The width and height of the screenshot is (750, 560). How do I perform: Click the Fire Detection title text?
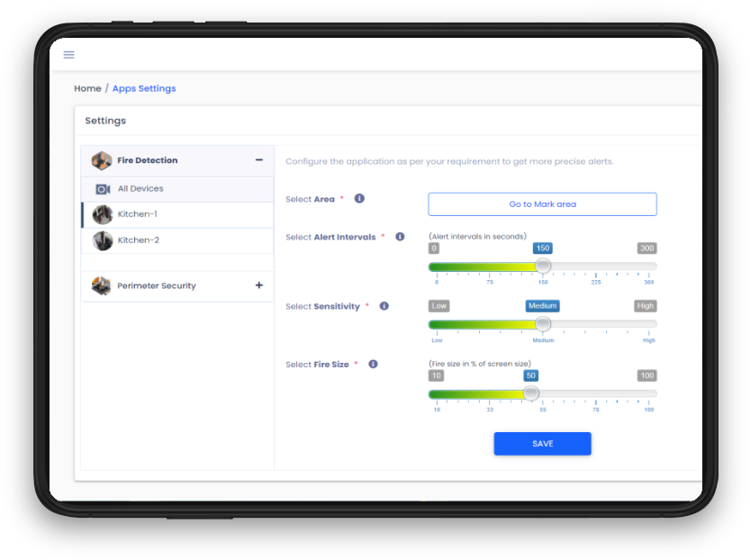148,160
